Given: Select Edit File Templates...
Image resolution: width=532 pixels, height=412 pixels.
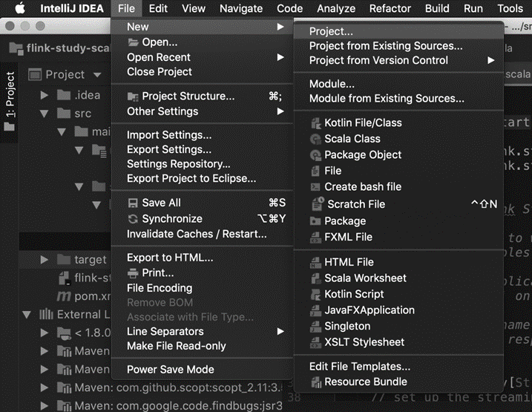Looking at the screenshot, I should pos(398,367).
